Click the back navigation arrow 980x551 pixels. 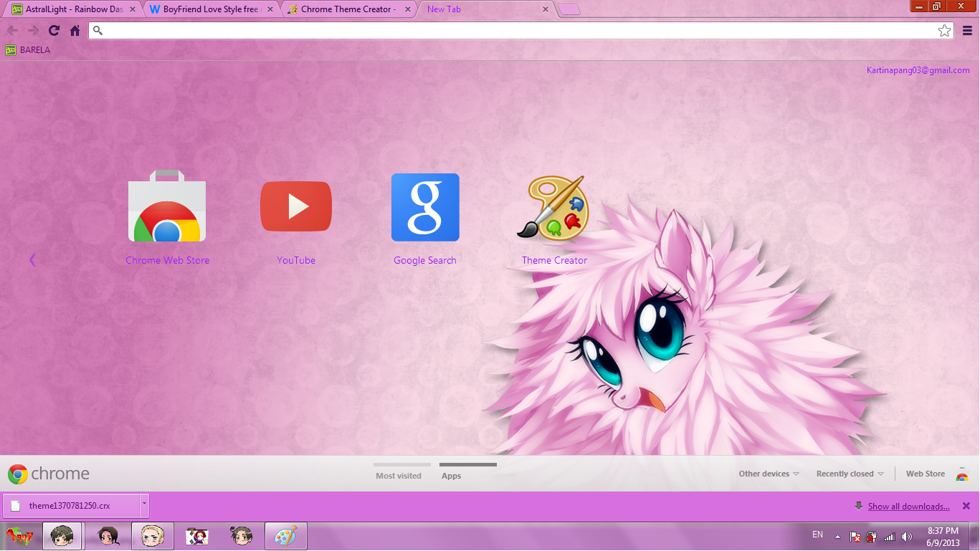(12, 30)
